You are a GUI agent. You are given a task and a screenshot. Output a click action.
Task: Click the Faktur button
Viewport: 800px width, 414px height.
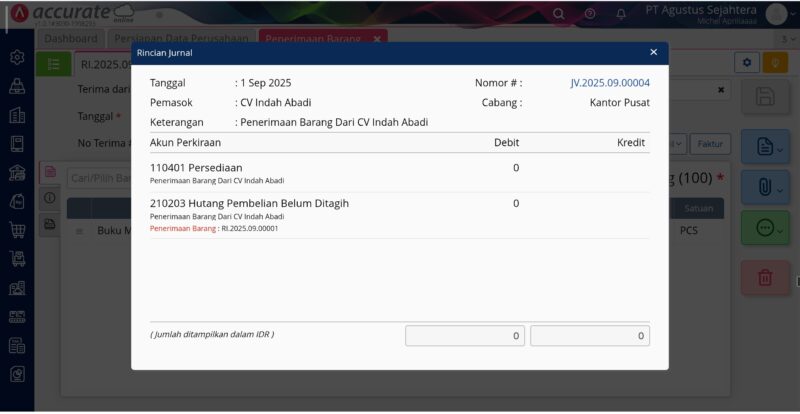[x=710, y=143]
